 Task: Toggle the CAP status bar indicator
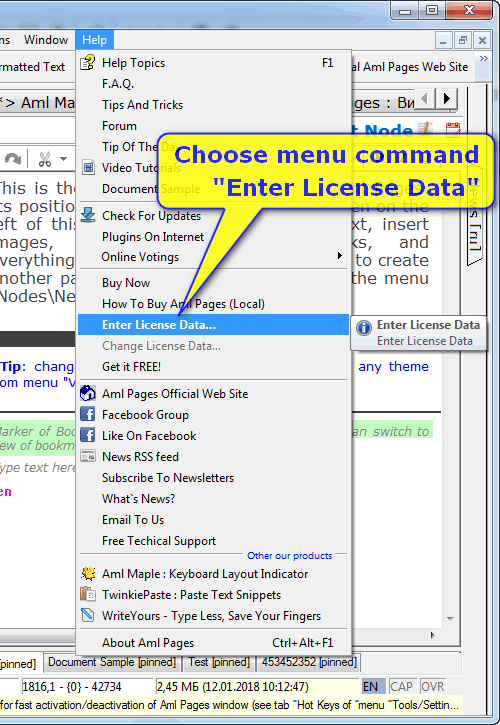tap(401, 687)
